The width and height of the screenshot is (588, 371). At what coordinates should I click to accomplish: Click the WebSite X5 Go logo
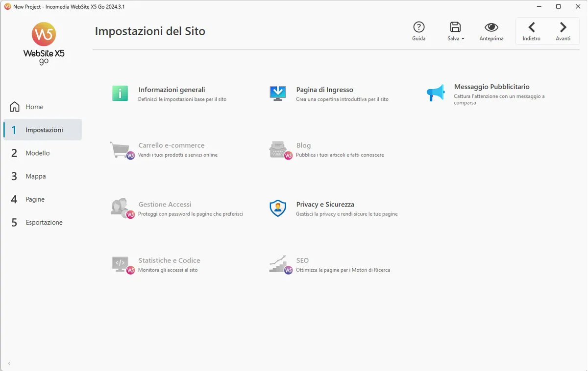(44, 43)
